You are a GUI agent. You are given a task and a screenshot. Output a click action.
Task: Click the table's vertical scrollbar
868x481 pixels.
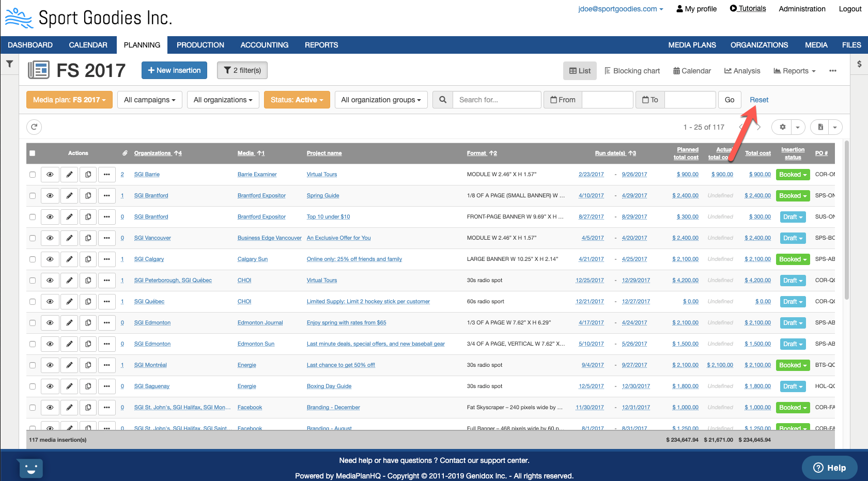tap(846, 222)
